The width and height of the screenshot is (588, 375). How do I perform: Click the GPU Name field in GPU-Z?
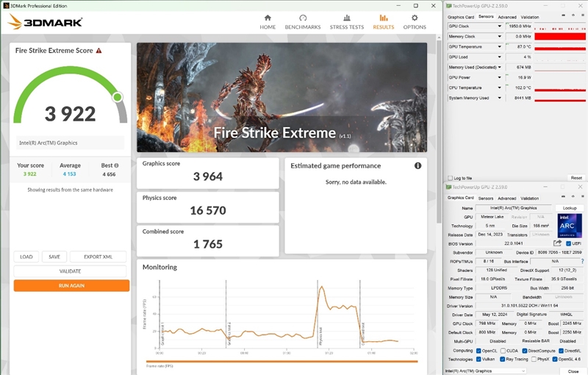[513, 208]
